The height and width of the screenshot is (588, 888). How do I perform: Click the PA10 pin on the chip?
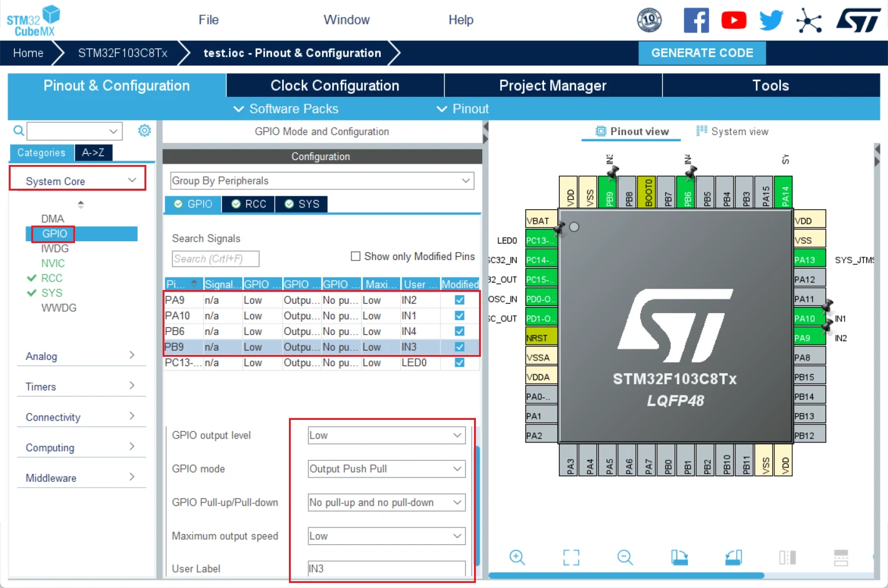click(x=809, y=318)
